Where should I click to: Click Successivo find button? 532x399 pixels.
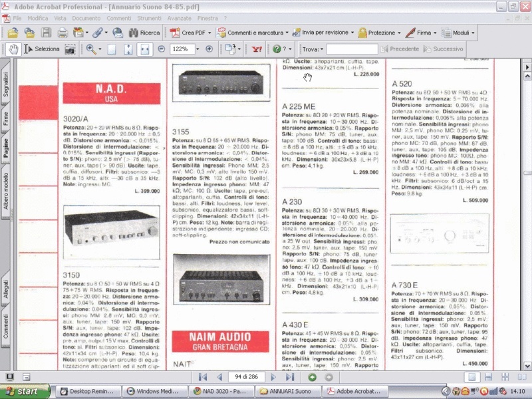point(444,49)
